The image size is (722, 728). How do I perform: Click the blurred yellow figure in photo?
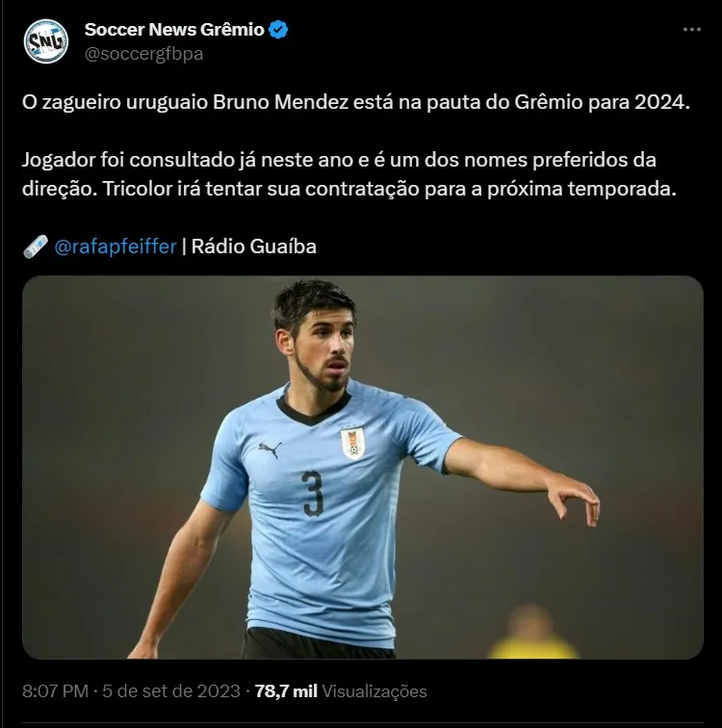point(532,632)
